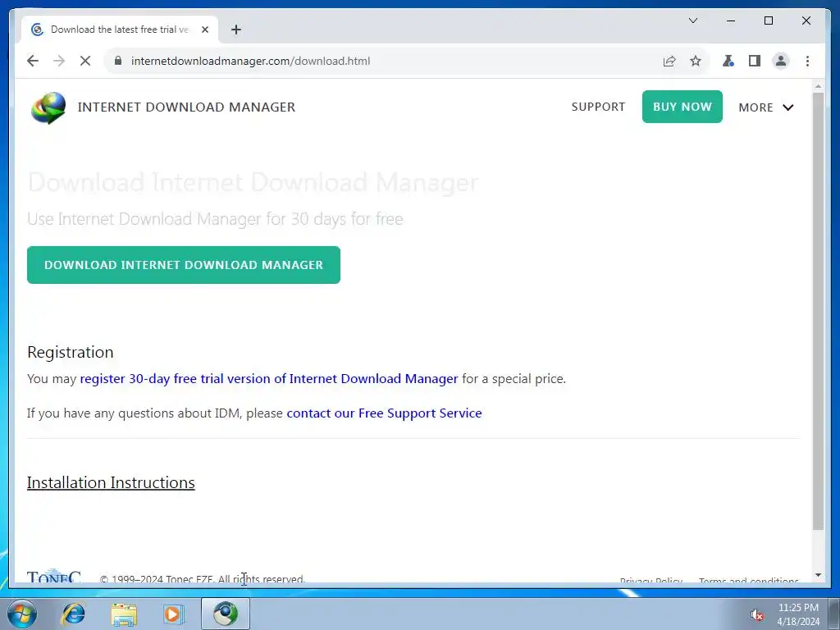Open tab search dropdown arrow

coord(692,21)
